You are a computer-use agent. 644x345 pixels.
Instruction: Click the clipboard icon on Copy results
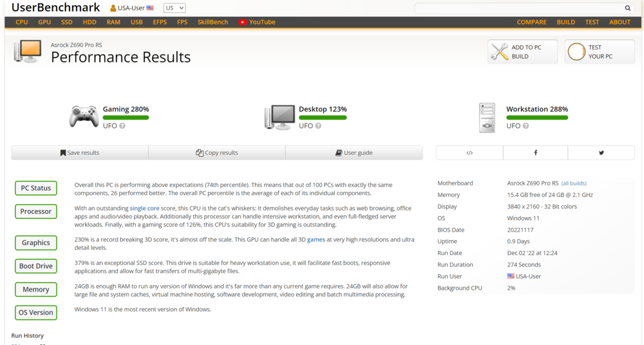click(x=200, y=153)
